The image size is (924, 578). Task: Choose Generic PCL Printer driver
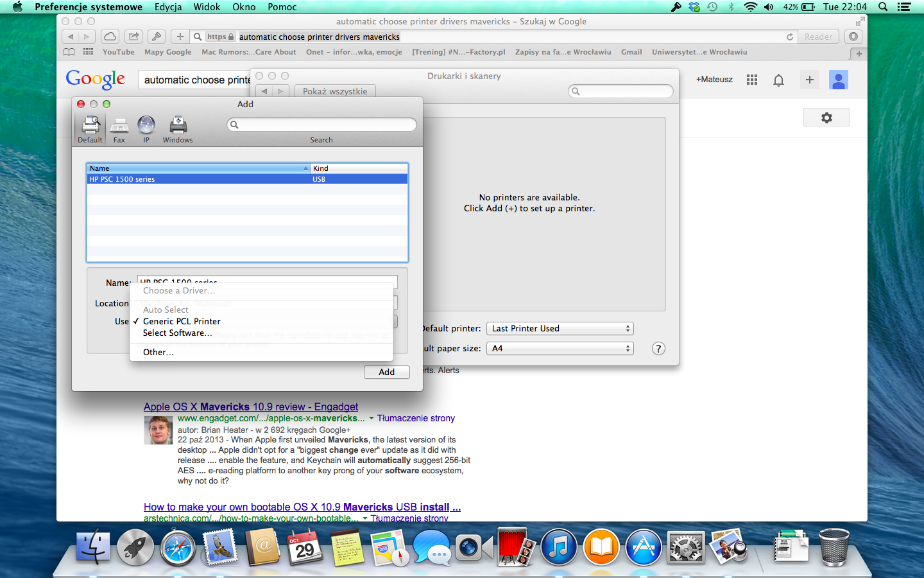pos(261,321)
